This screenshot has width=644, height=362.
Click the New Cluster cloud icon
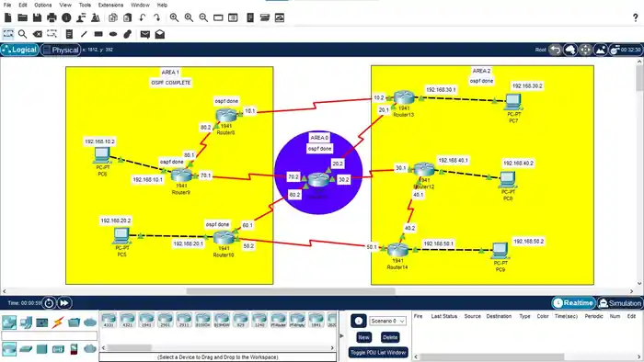click(x=570, y=50)
